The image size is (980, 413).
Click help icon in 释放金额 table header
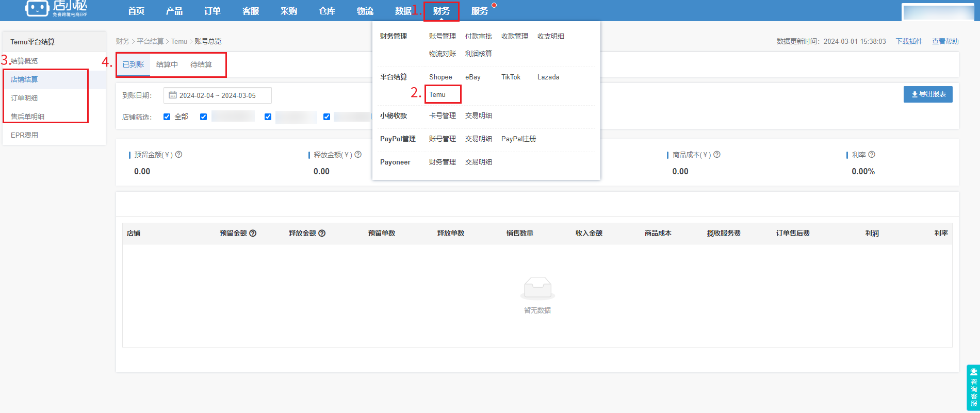click(x=322, y=233)
